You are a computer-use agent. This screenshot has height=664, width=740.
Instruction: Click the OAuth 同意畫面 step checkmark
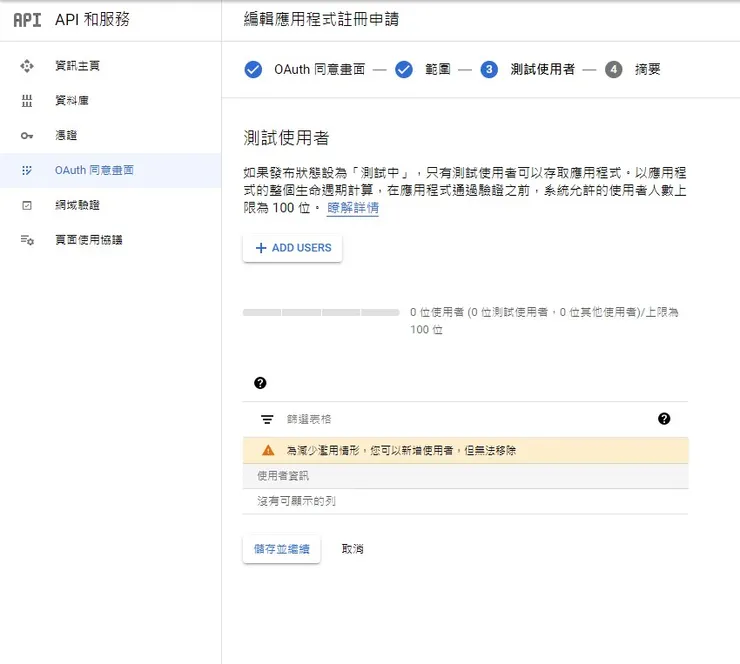pos(253,70)
